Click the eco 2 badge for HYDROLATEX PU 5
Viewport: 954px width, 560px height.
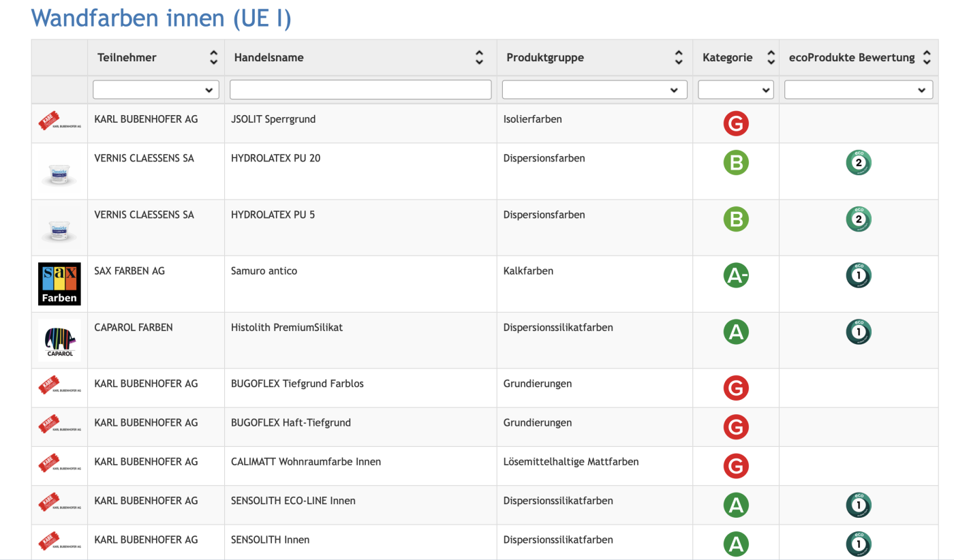point(858,219)
